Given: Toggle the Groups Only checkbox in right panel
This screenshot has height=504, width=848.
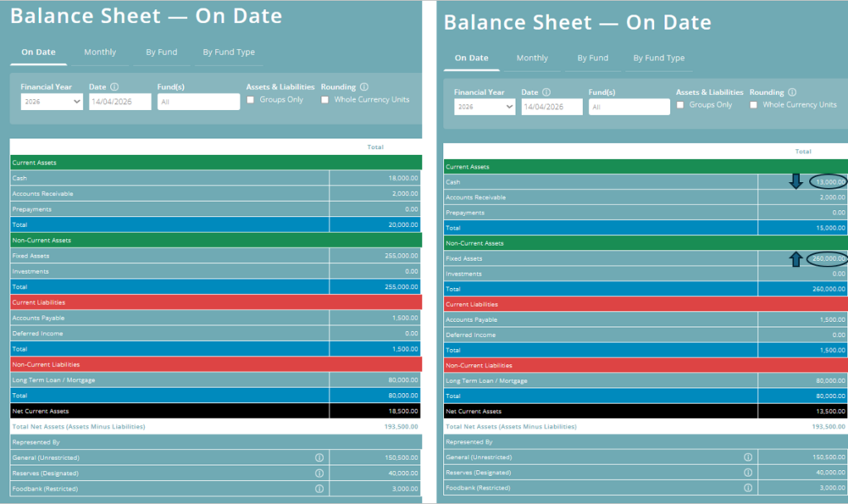Looking at the screenshot, I should pyautogui.click(x=681, y=105).
